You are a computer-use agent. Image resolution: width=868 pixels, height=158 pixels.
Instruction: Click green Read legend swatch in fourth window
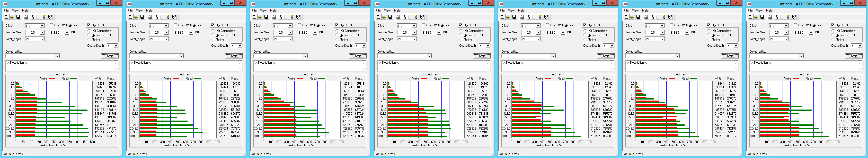click(x=446, y=79)
